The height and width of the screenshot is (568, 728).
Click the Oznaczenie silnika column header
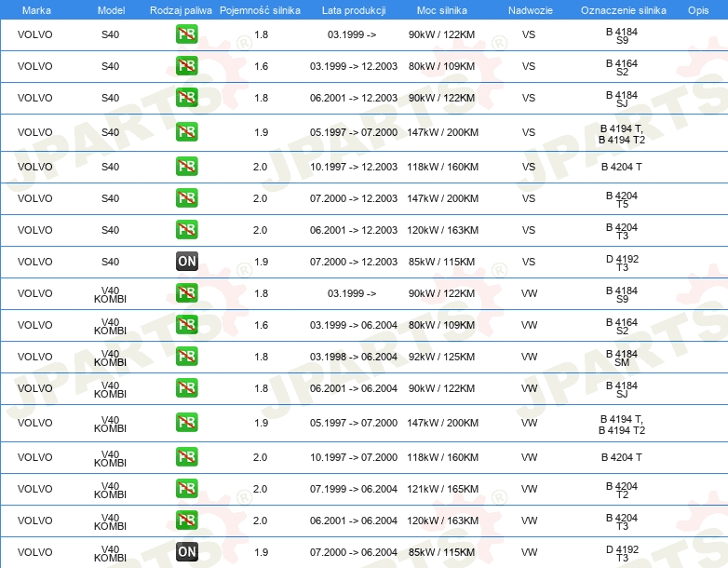[x=623, y=10]
